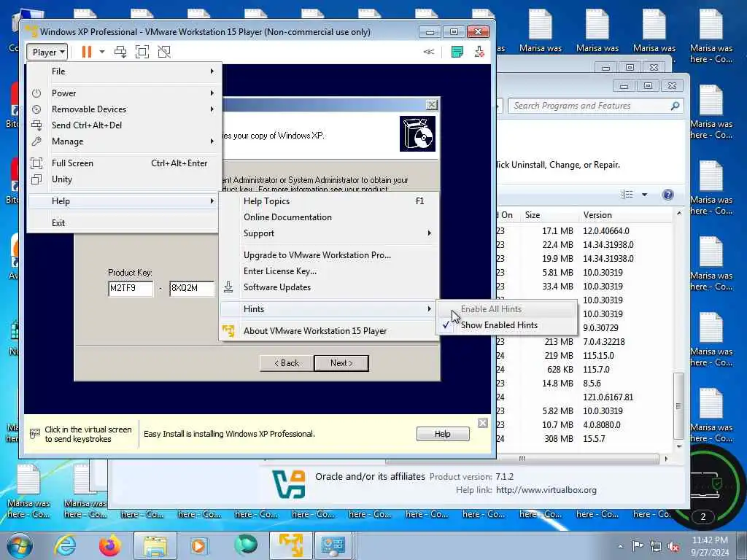The height and width of the screenshot is (560, 747).
Task: Click the removable USB device toolbar icon
Action: click(479, 52)
